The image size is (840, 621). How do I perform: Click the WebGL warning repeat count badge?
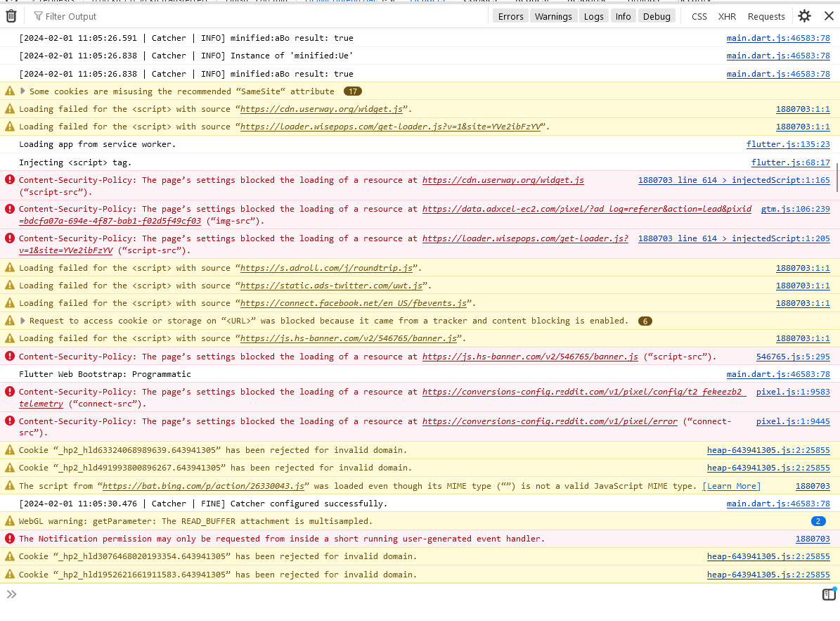818,521
